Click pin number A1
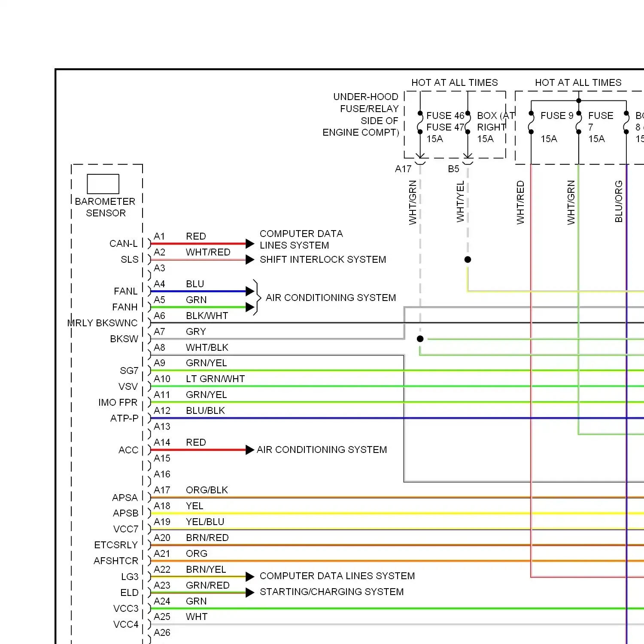The image size is (644, 644). (x=159, y=237)
